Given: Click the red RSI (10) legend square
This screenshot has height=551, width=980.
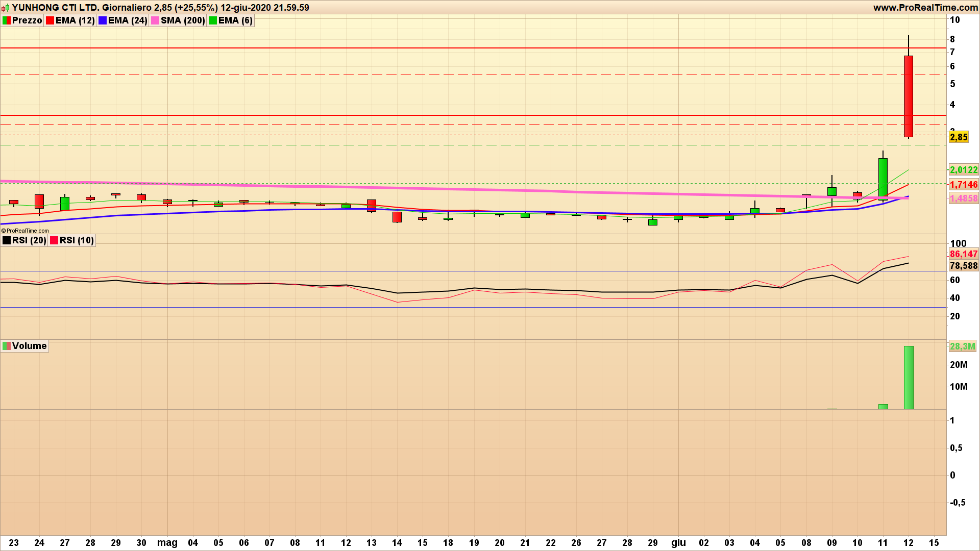Looking at the screenshot, I should point(54,240).
